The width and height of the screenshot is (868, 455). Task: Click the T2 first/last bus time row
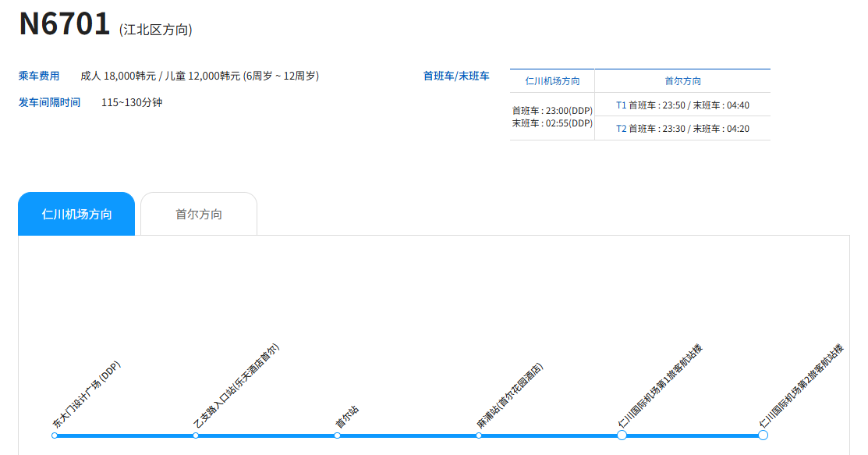[682, 128]
